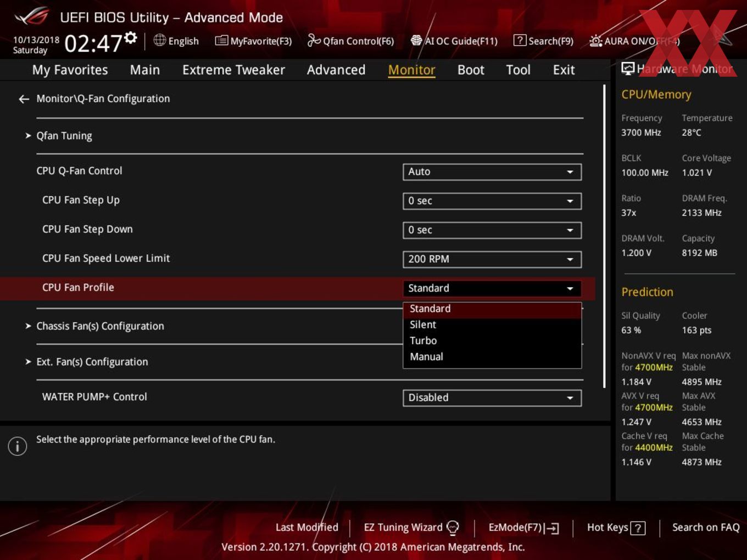Click the ROG logo
The width and height of the screenshot is (747, 560).
point(32,16)
